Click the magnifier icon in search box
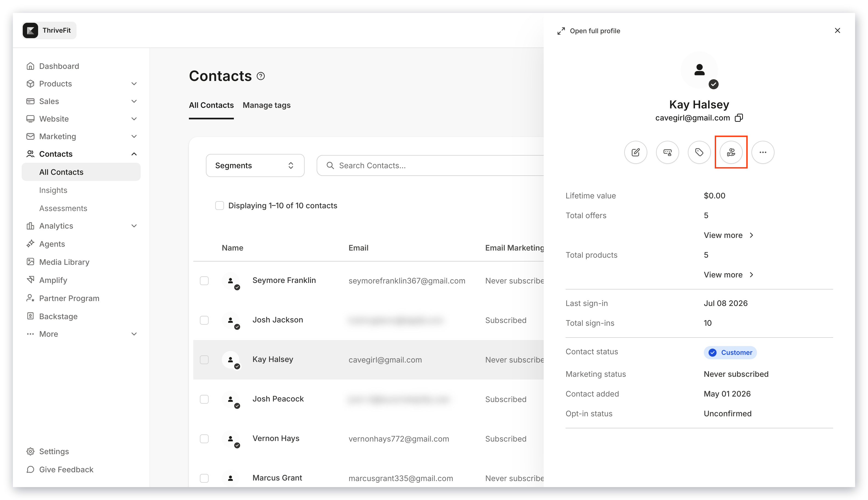 [x=330, y=165]
